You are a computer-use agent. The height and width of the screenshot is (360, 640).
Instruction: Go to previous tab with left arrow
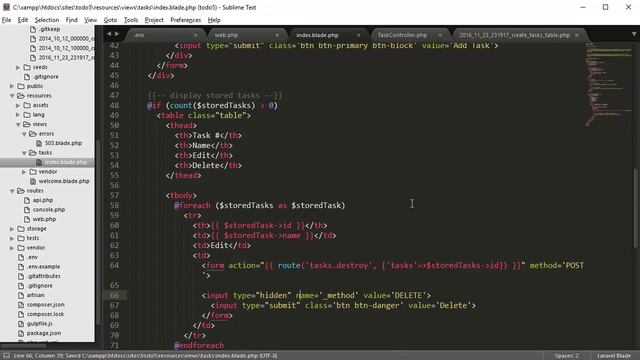coord(109,34)
